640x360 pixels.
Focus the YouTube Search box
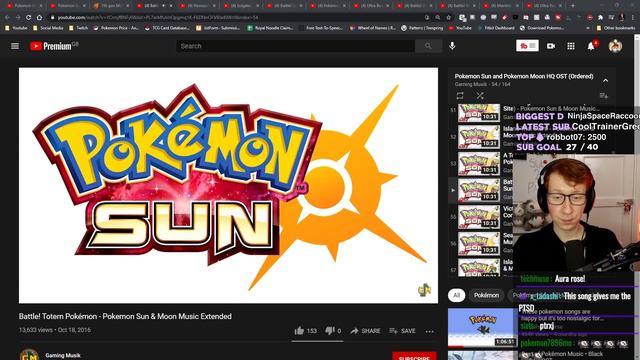[296, 46]
